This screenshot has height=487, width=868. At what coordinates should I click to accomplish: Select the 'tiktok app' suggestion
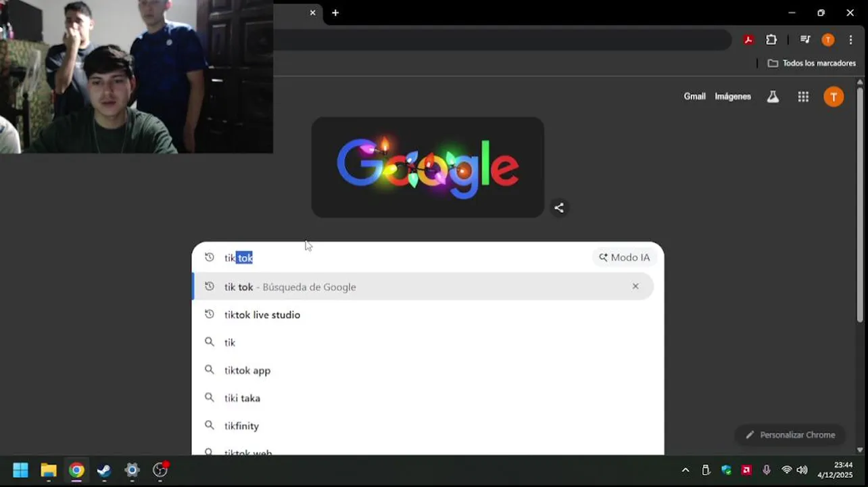tap(423, 370)
